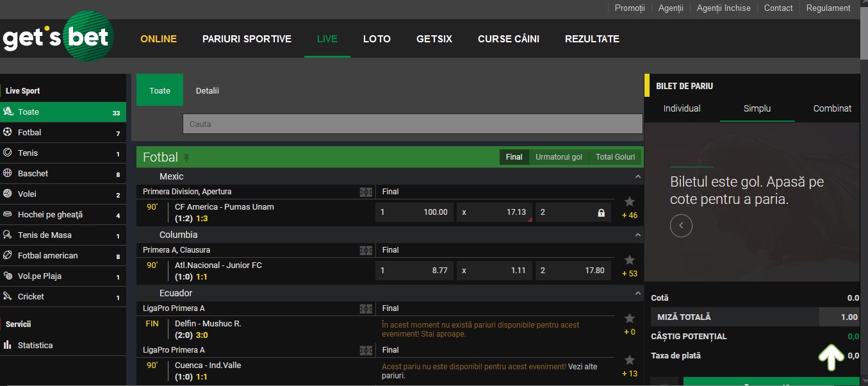Favorite Delfin - Mushuc R. with star
The height and width of the screenshot is (386, 868).
[x=630, y=318]
